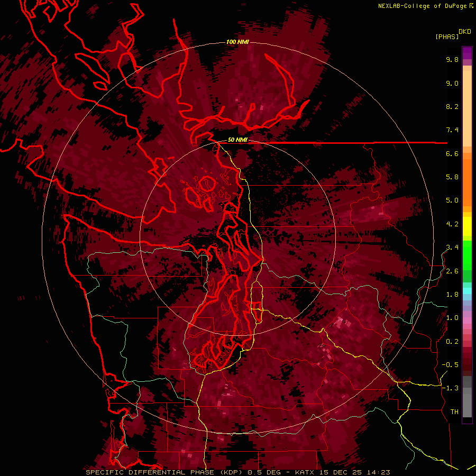Click the 5.8 scale value
476x476 pixels.
pos(452,177)
